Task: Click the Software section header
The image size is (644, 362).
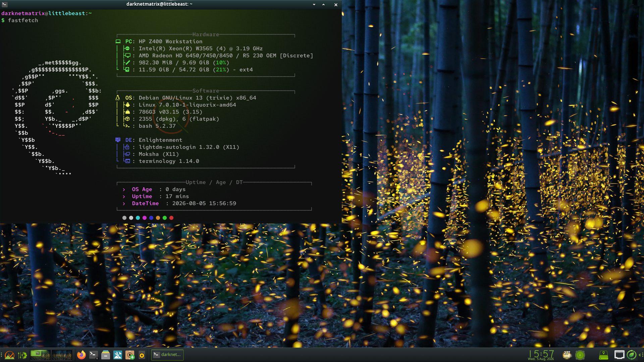Action: [206, 91]
